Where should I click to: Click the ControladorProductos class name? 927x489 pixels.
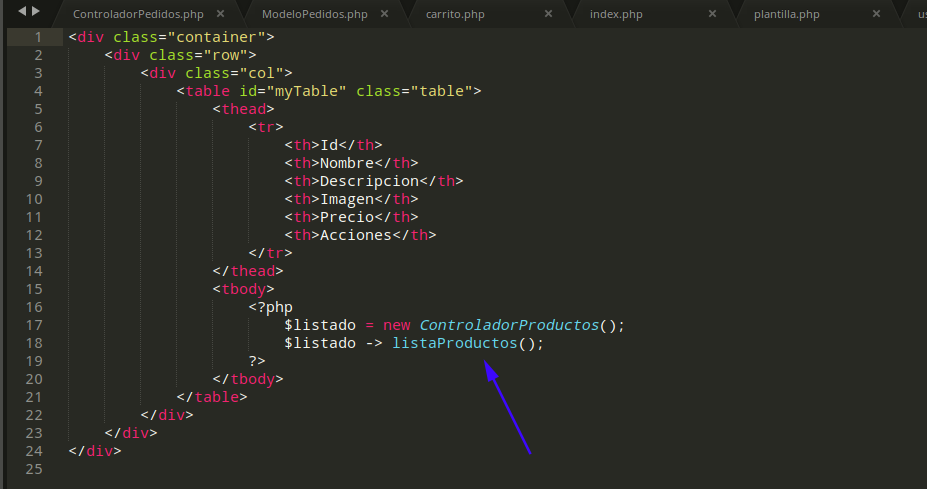[510, 325]
